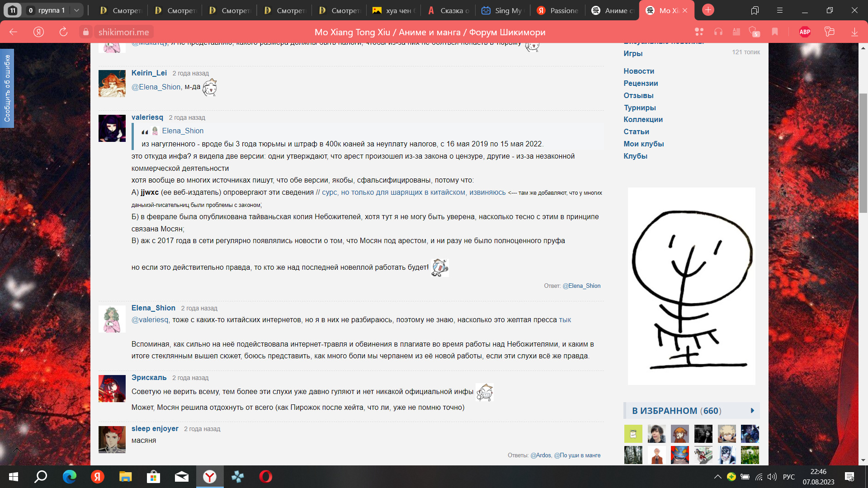Click the quote icon before Elena_Shion
Screen dimensions: 868x488
(x=145, y=131)
